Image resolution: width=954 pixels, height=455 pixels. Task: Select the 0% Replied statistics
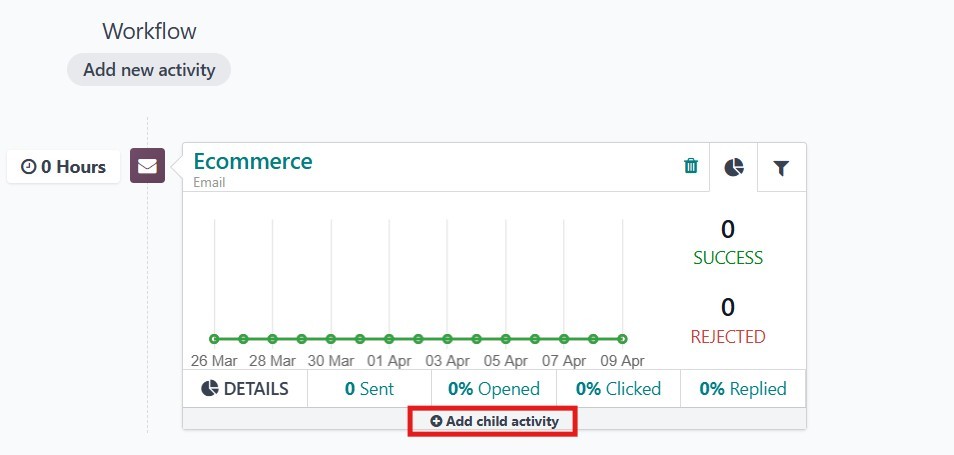point(742,389)
